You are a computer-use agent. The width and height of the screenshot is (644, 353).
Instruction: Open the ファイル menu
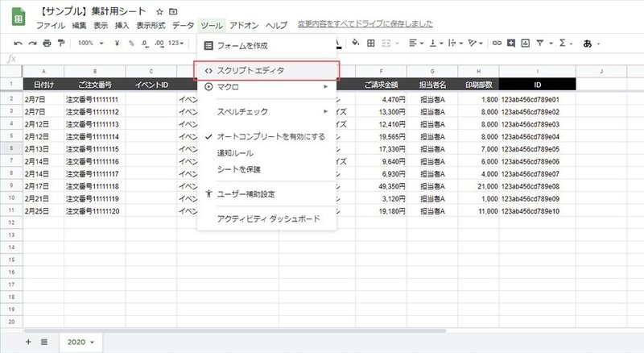click(x=51, y=26)
